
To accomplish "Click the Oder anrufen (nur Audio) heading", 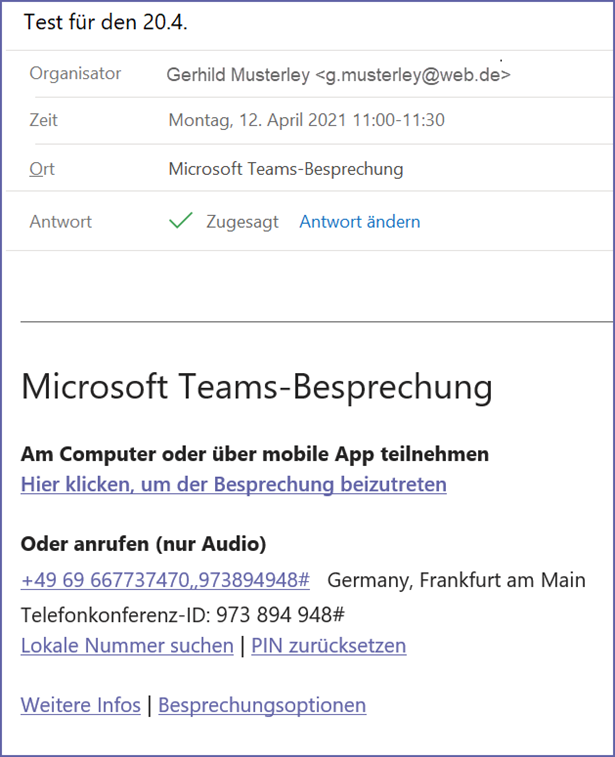I will (x=143, y=544).
